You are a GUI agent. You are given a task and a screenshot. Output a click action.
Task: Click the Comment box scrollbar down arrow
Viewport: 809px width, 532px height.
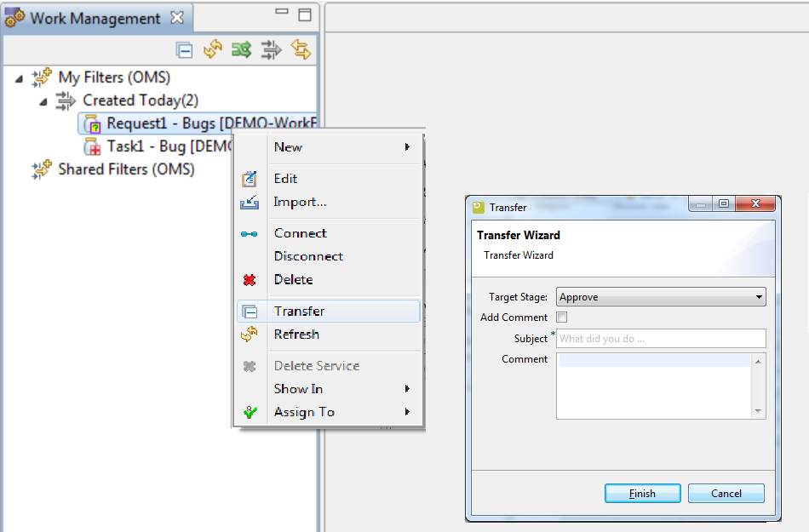tap(759, 411)
